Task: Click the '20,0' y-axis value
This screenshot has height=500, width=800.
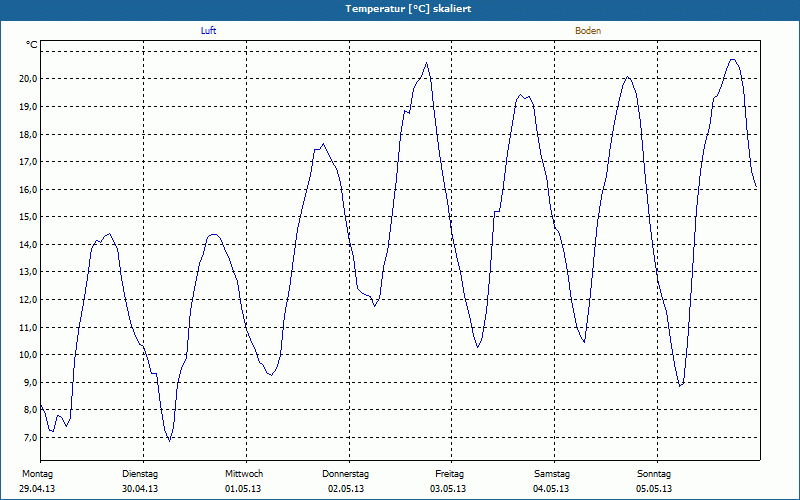Action: 28,79
